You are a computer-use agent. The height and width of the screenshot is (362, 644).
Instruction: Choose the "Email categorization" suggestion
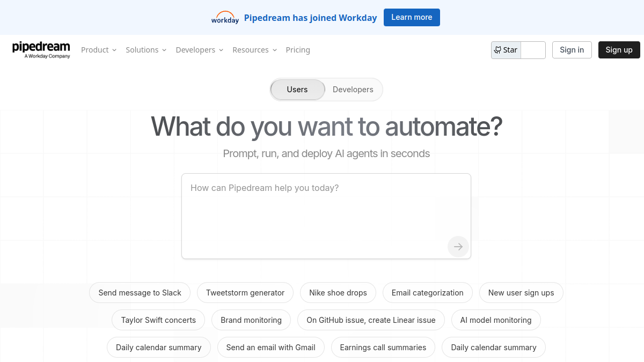tap(428, 293)
